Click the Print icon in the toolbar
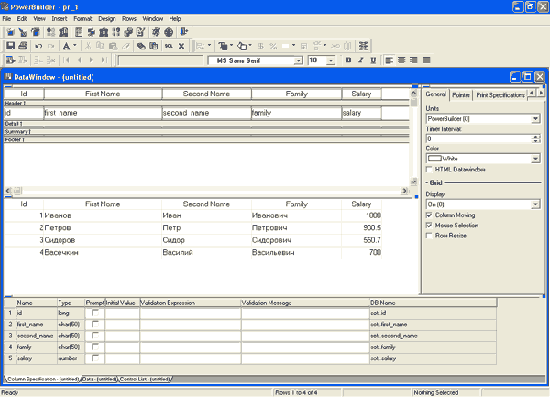 click(x=23, y=46)
